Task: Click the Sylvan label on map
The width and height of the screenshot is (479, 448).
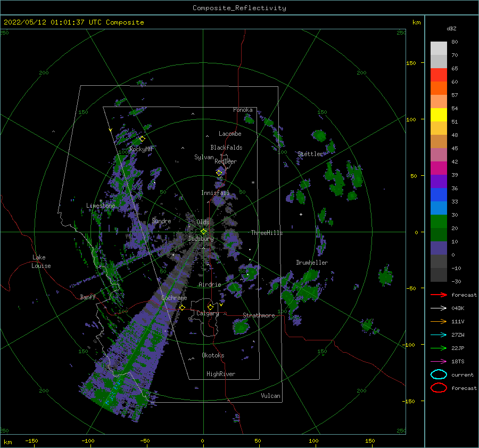Action: (x=204, y=158)
